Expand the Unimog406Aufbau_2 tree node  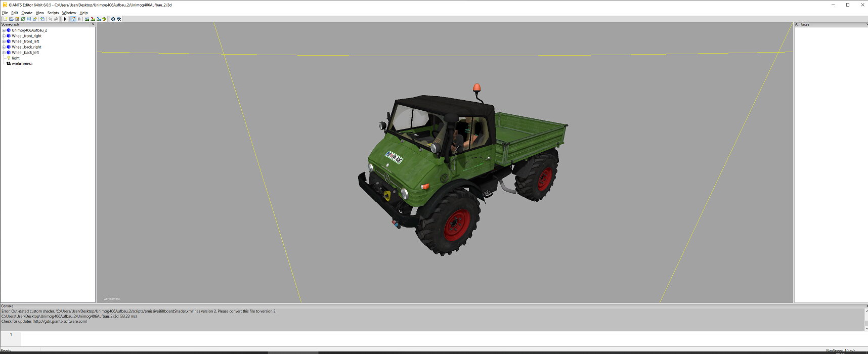tap(4, 30)
